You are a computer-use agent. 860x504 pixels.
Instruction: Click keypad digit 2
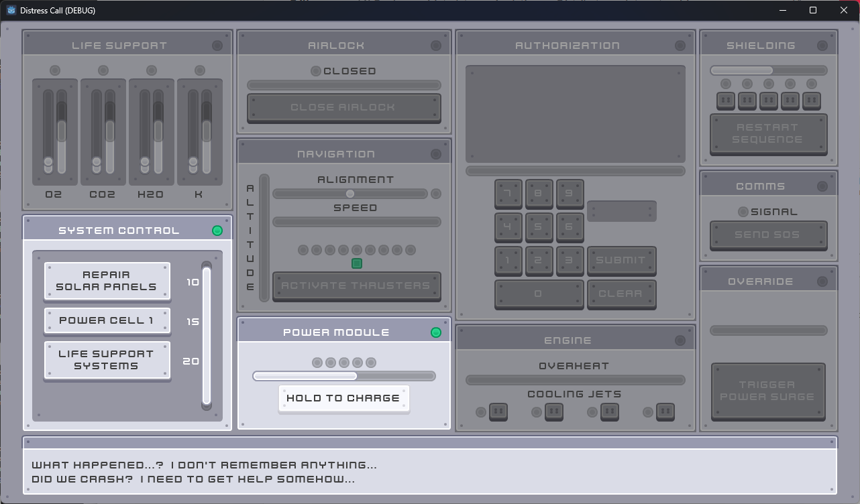(539, 260)
